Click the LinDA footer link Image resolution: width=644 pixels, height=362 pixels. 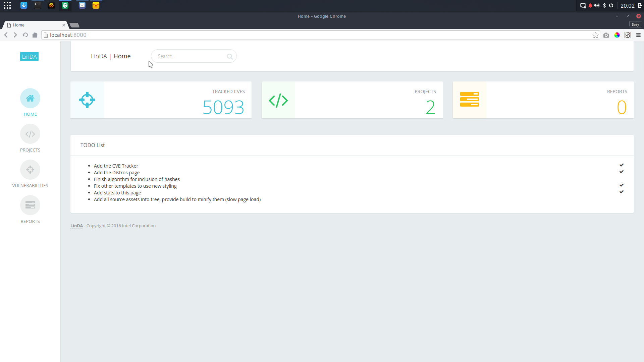(x=76, y=226)
